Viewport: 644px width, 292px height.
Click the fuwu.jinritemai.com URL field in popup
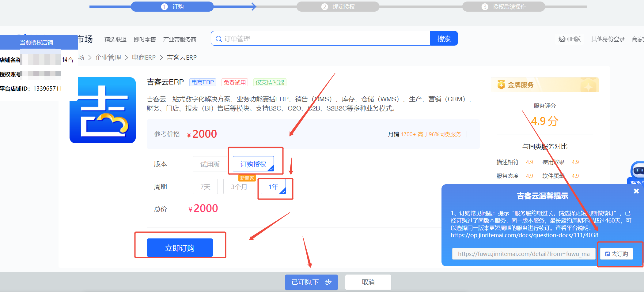524,254
